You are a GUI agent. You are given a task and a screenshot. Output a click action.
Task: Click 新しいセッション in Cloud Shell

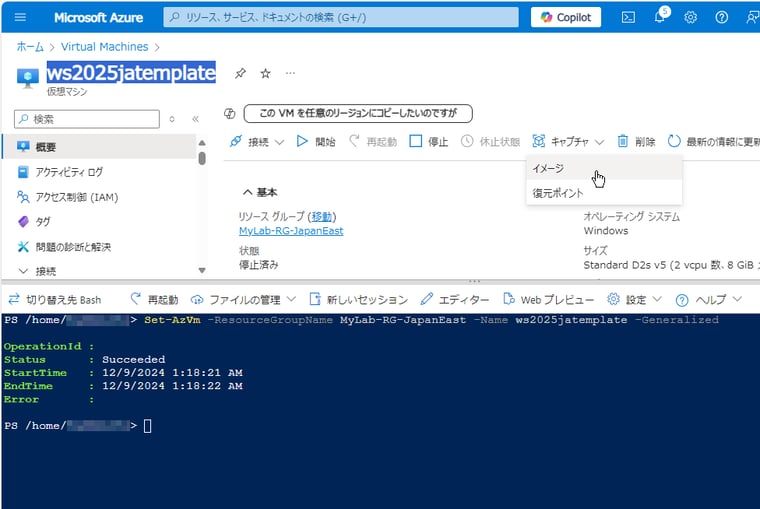(x=359, y=300)
